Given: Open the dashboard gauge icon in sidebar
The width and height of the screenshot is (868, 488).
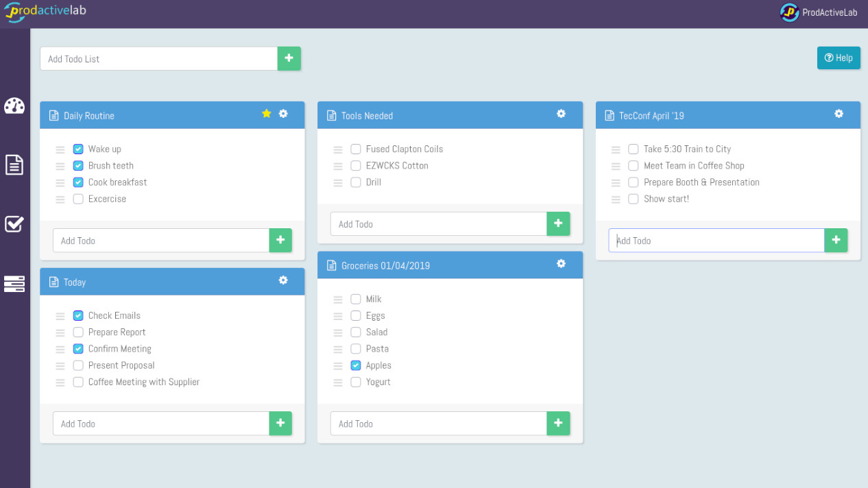Looking at the screenshot, I should pyautogui.click(x=14, y=106).
